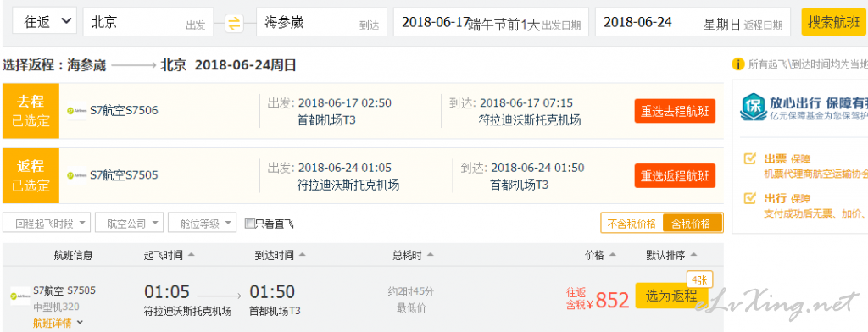This screenshot has width=868, height=332.
Task: Swap departure and arrival cities icon
Action: [x=235, y=23]
